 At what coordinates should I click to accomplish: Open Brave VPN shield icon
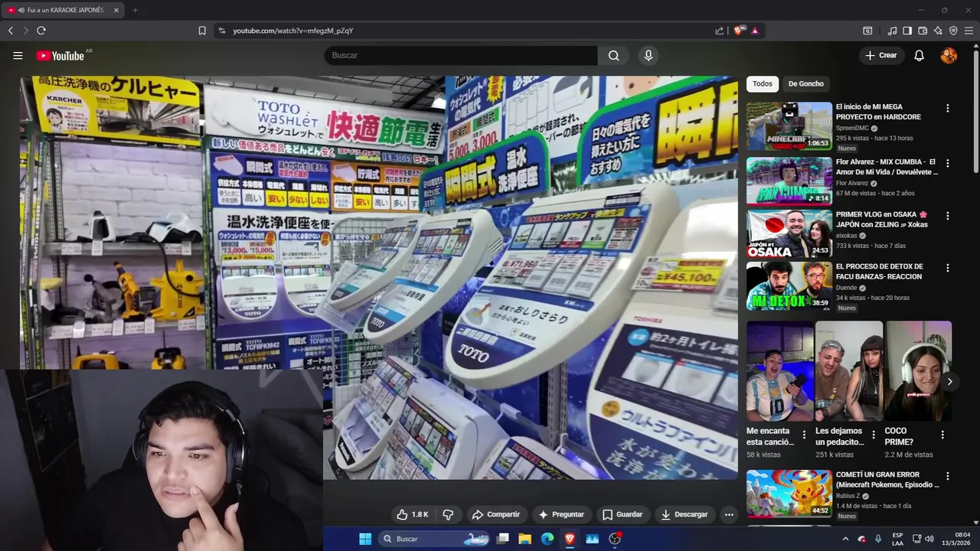pyautogui.click(x=953, y=31)
